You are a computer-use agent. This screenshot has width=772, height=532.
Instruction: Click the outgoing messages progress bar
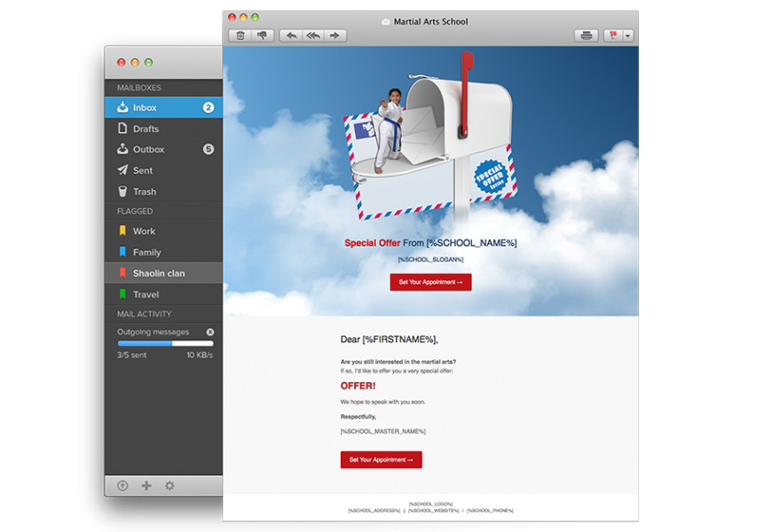pyautogui.click(x=165, y=343)
